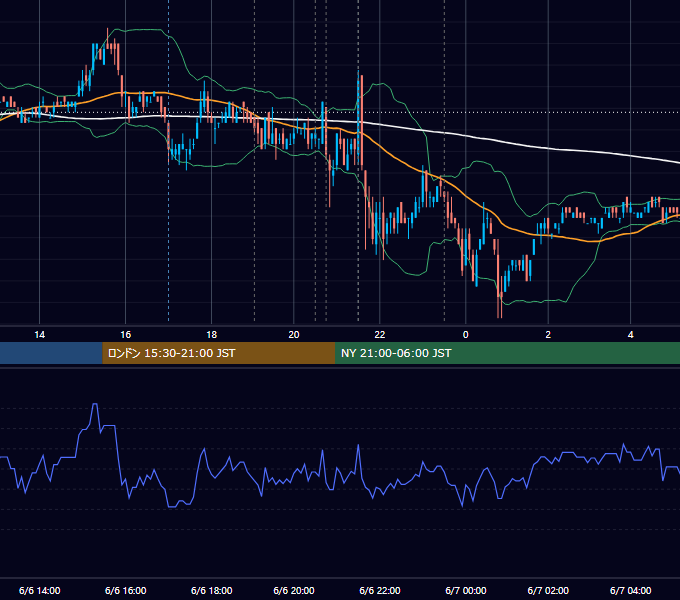Click the 6/6 20:00 date label
Image resolution: width=680 pixels, height=600 pixels.
click(294, 590)
